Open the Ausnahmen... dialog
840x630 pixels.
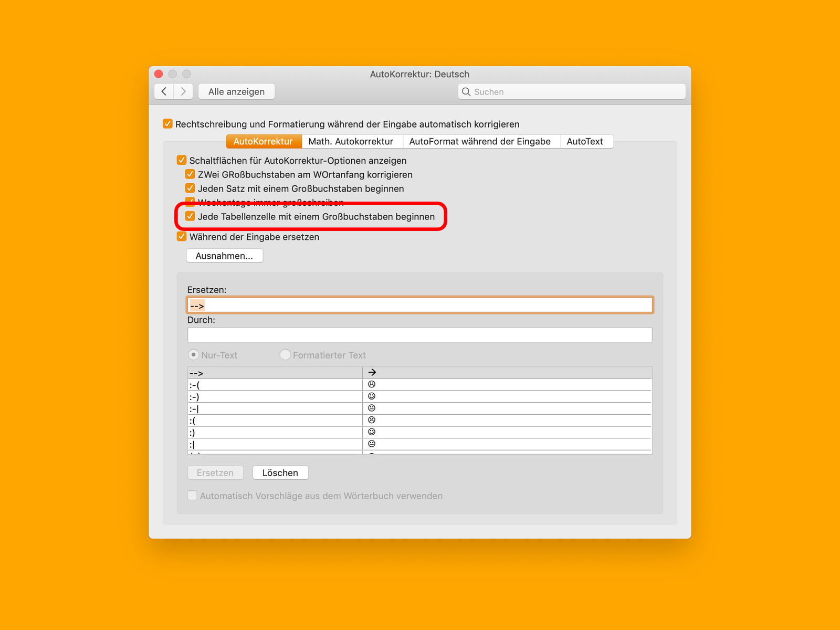tap(225, 256)
